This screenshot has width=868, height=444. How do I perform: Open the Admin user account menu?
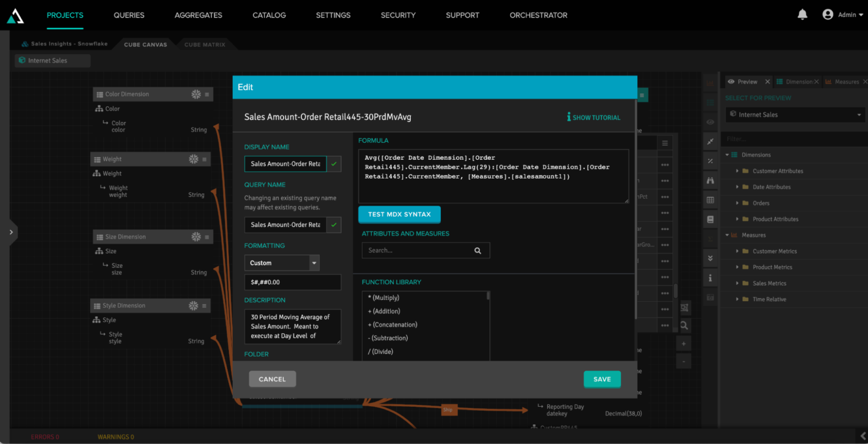point(843,15)
